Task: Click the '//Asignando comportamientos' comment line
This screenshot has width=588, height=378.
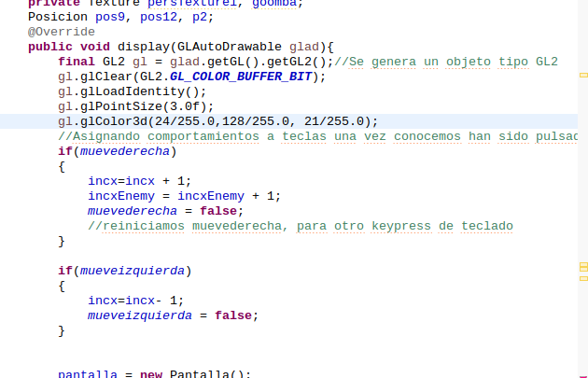Action: pyautogui.click(x=317, y=136)
